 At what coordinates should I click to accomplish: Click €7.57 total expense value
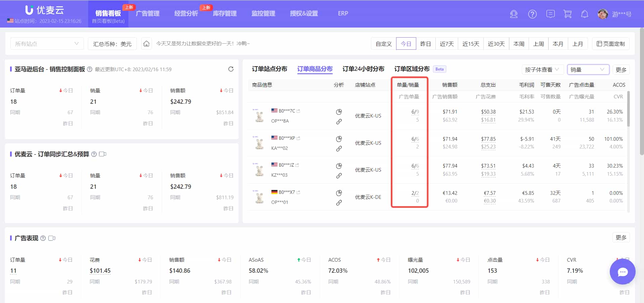tap(490, 193)
